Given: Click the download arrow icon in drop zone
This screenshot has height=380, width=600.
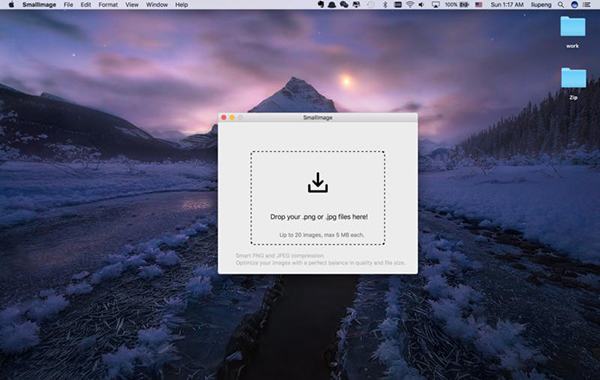Looking at the screenshot, I should tap(318, 183).
